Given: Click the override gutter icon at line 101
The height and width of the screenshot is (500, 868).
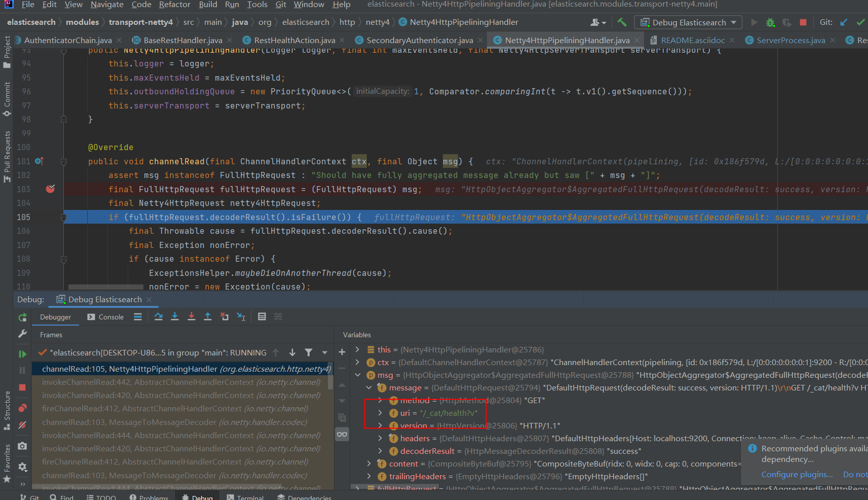Looking at the screenshot, I should (40, 161).
